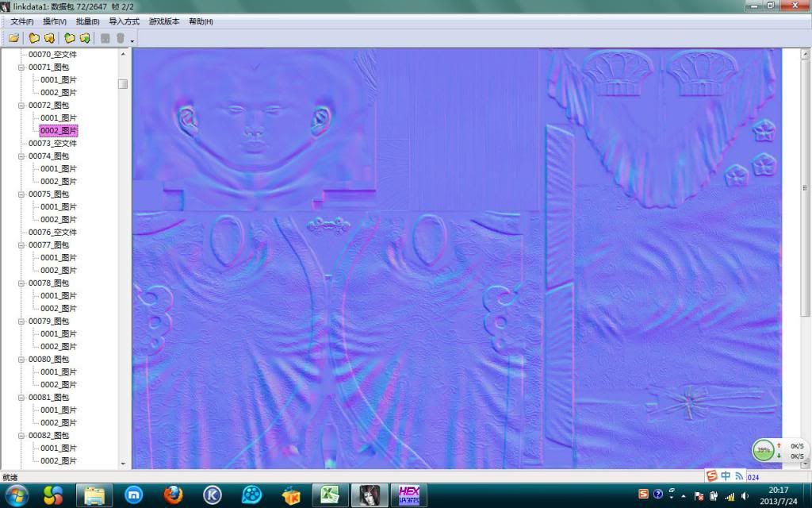
Task: Click the green folder with arrow icon
Action: (84, 38)
